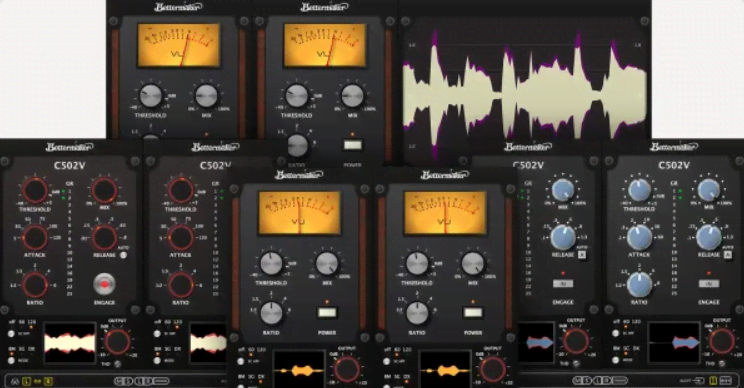Viewport: 744px width, 388px height.
Task: Click Attack knob on the blue-knob panel
Action: (x=639, y=237)
